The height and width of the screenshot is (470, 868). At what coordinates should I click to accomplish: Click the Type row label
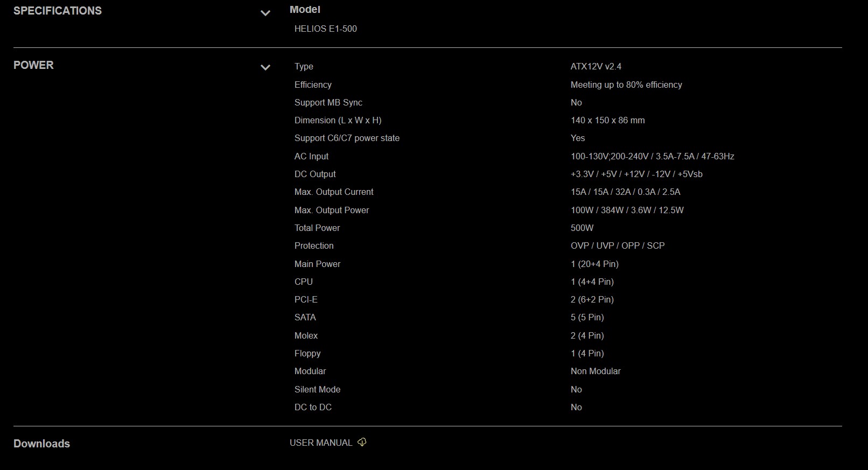pos(304,67)
